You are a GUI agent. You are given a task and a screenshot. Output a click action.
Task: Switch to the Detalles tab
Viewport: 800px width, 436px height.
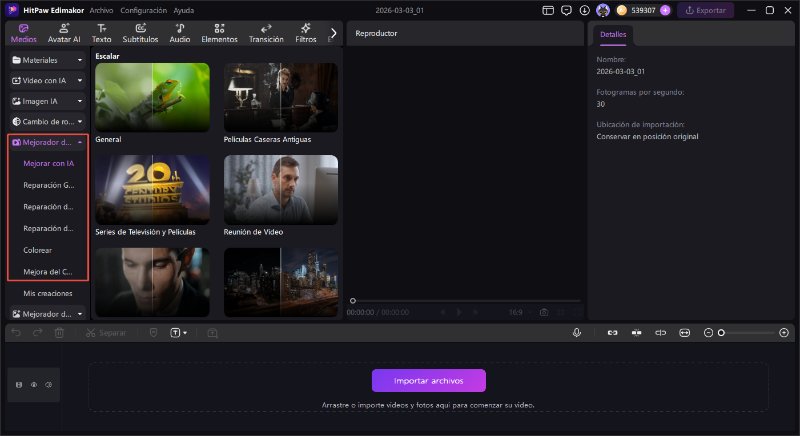(x=613, y=35)
